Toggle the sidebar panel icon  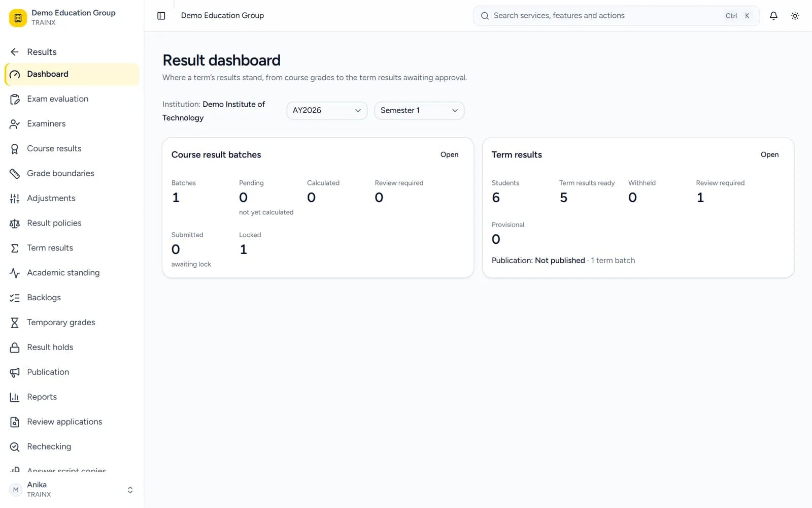tap(161, 16)
